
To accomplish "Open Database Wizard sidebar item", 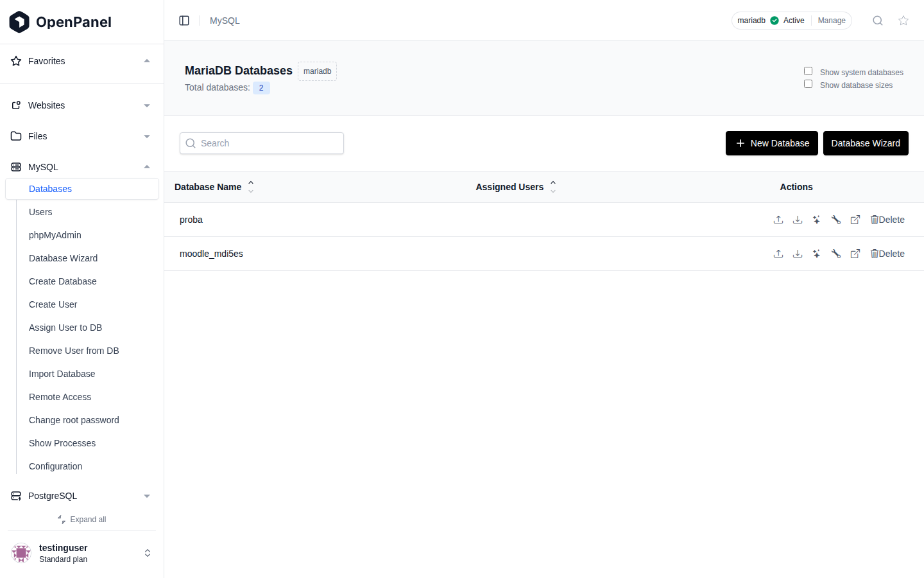I will point(64,258).
